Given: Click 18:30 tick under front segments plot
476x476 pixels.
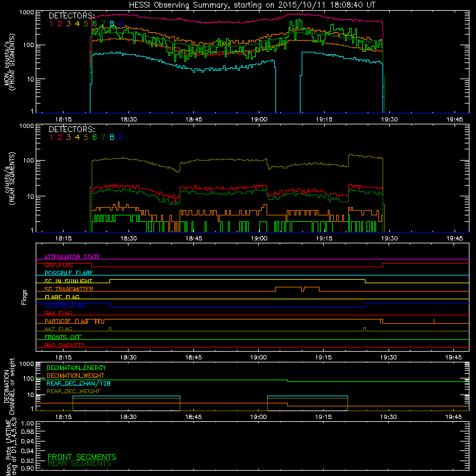Looking at the screenshot, I should tap(129, 120).
